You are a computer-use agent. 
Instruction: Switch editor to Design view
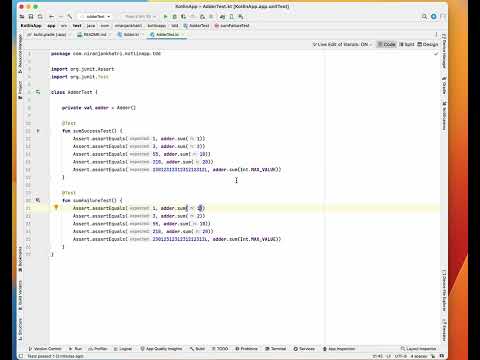click(x=428, y=44)
